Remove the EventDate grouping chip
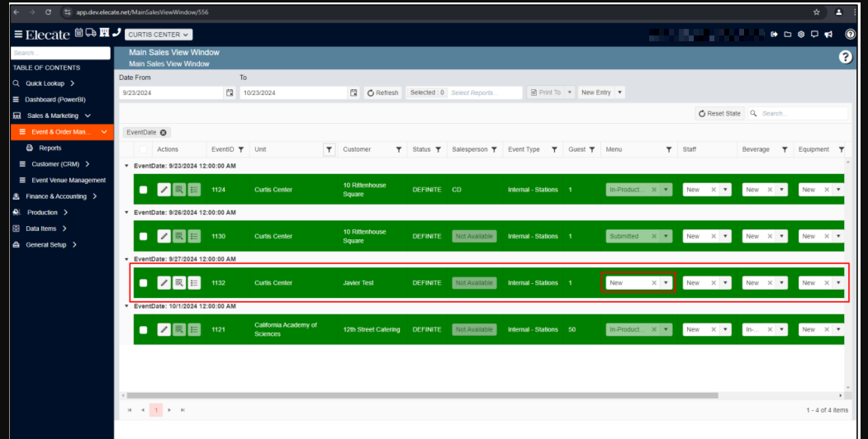This screenshot has width=868, height=439. [x=164, y=132]
